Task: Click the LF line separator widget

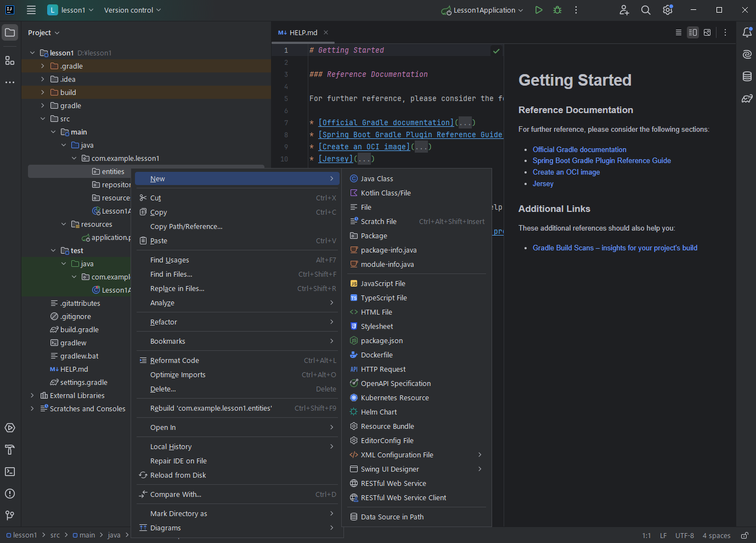Action: pos(663,535)
